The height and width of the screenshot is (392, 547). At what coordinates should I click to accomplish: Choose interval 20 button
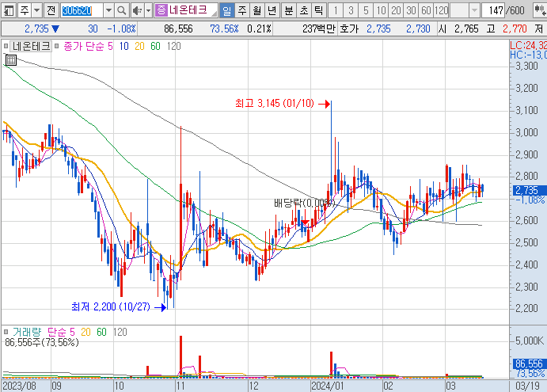[x=396, y=10]
